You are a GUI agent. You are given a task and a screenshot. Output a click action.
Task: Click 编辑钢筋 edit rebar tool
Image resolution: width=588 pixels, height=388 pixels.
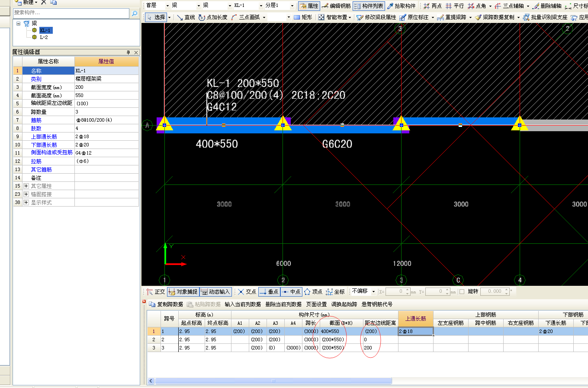[337, 6]
